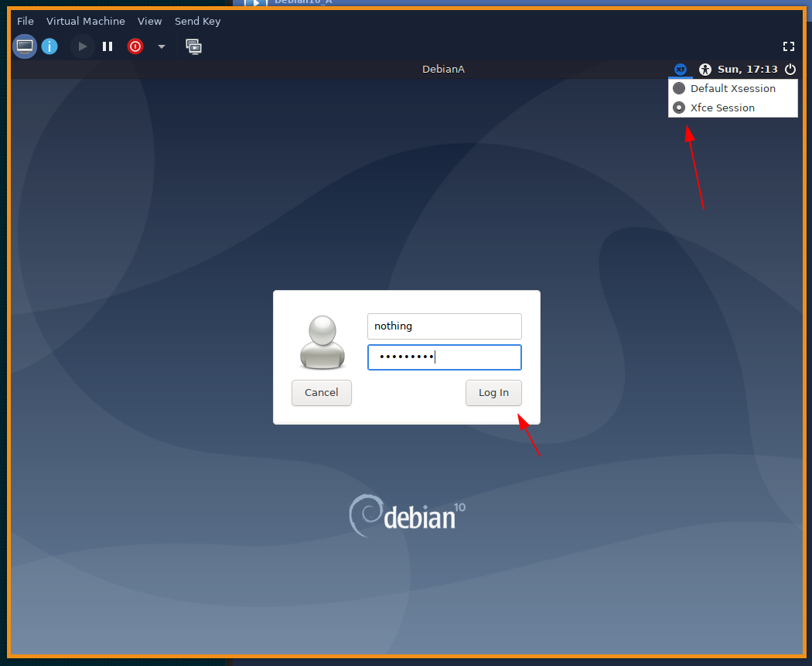Viewport: 812px width, 666px height.
Task: Select Xfce Session radio option
Action: tap(733, 108)
